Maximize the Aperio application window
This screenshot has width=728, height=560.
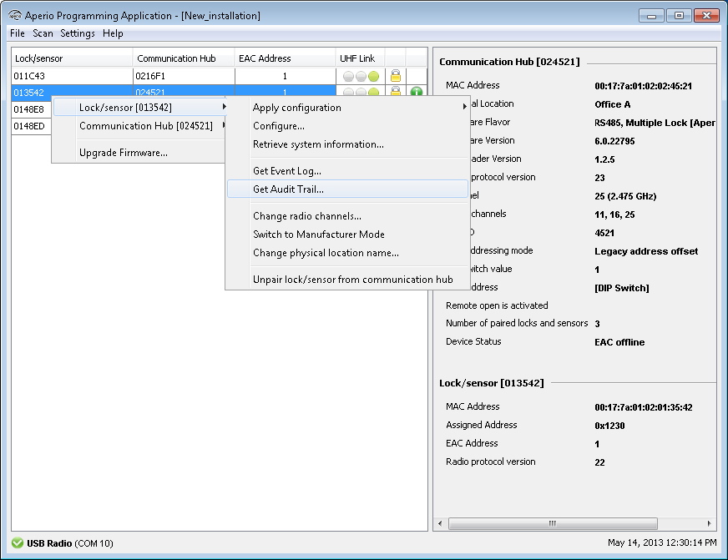678,15
